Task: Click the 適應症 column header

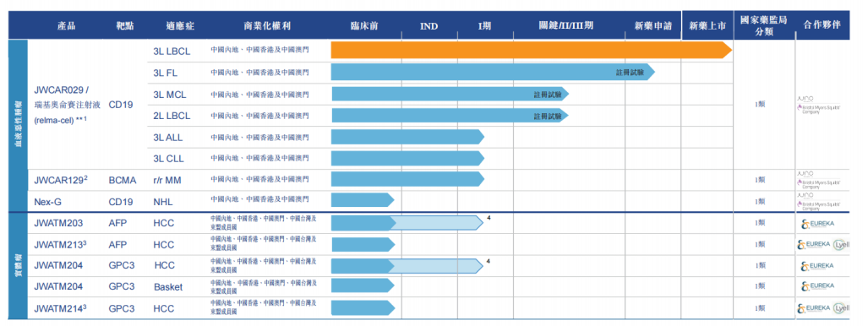Action: tap(181, 26)
